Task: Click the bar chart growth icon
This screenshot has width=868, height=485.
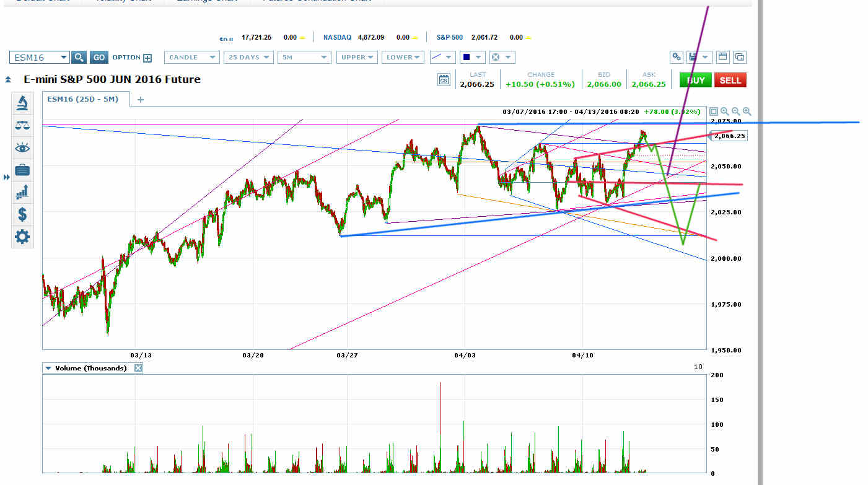Action: click(x=22, y=192)
